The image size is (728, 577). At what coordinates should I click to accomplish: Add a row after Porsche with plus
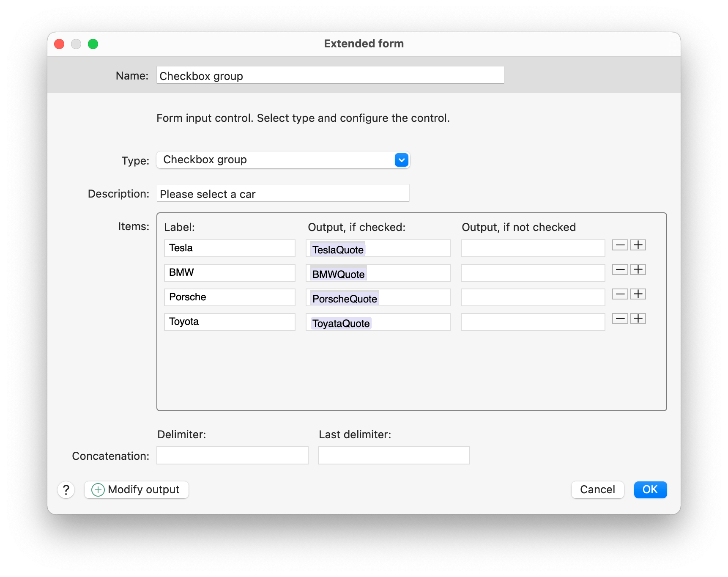click(638, 294)
